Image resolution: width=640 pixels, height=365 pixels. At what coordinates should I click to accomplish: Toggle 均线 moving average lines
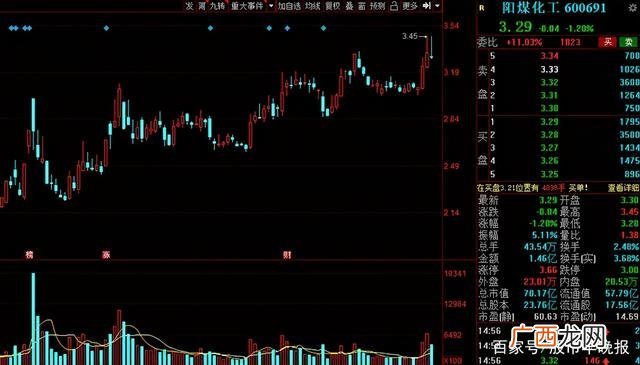(x=313, y=6)
